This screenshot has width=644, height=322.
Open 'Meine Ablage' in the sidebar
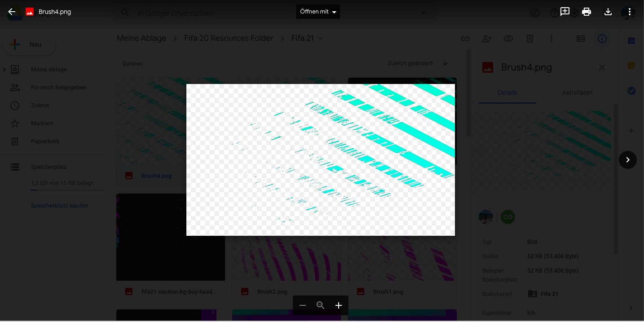point(49,70)
